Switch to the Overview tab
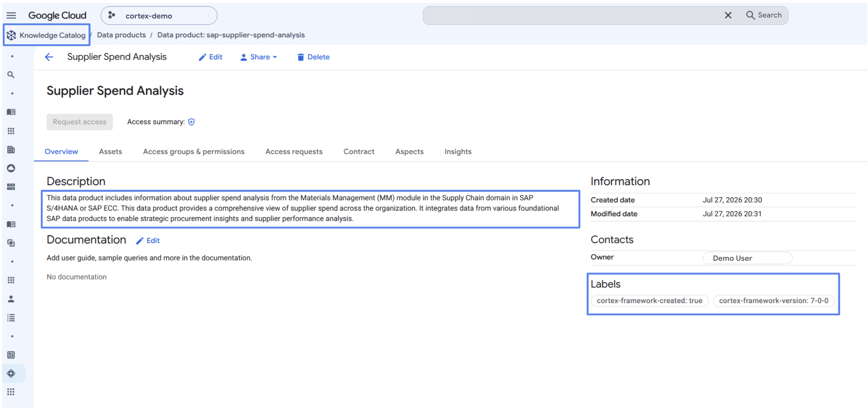This screenshot has width=868, height=410. point(61,152)
